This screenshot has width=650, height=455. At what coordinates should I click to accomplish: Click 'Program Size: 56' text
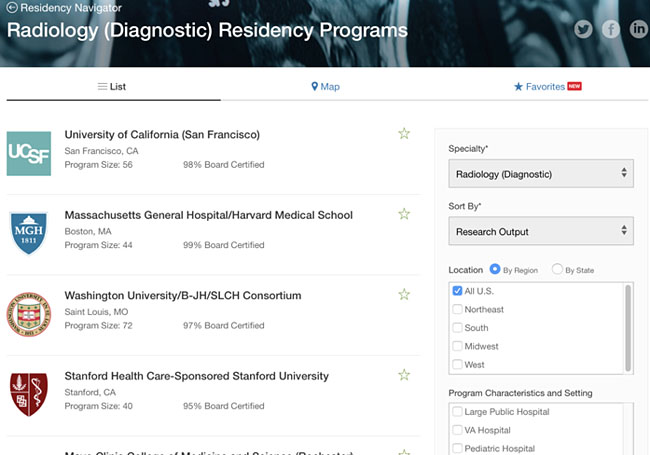(99, 165)
